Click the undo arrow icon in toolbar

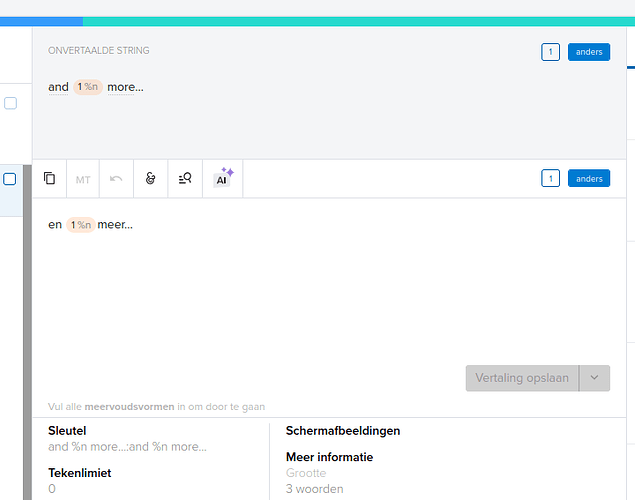point(117,179)
